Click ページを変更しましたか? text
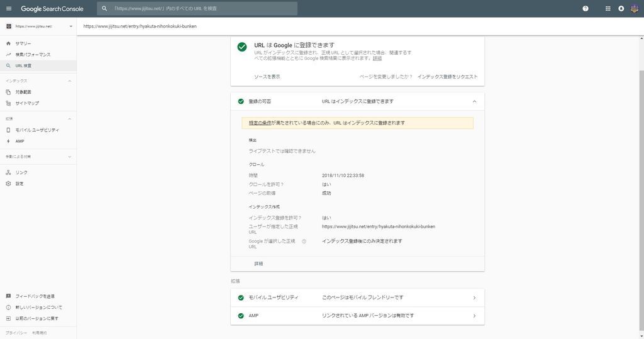Viewport: 644px width, 339px height. [x=386, y=77]
